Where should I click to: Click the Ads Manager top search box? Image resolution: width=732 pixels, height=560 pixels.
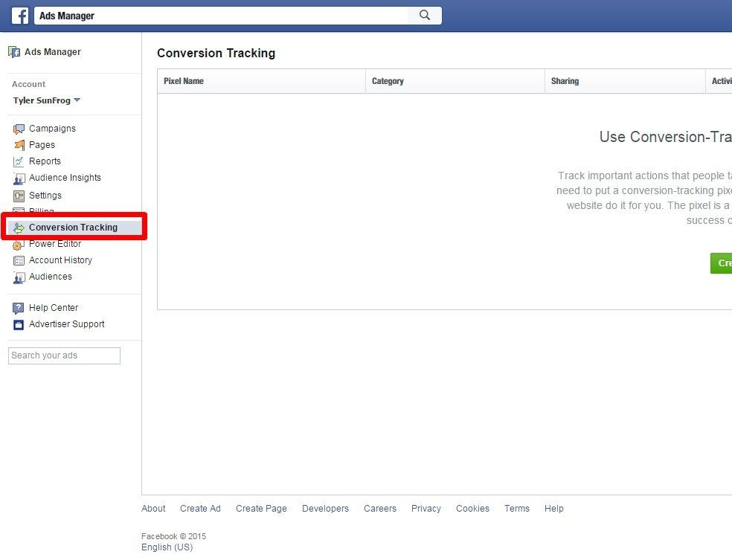(x=222, y=16)
